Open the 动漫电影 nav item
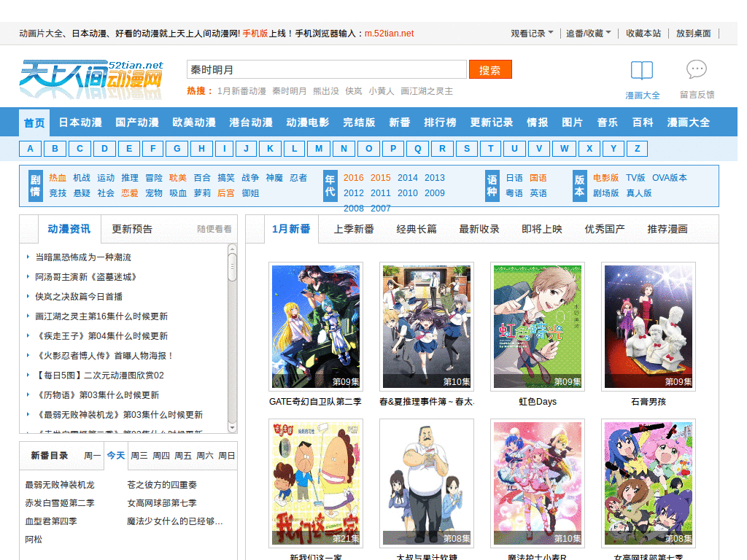The height and width of the screenshot is (560, 747). pyautogui.click(x=308, y=122)
